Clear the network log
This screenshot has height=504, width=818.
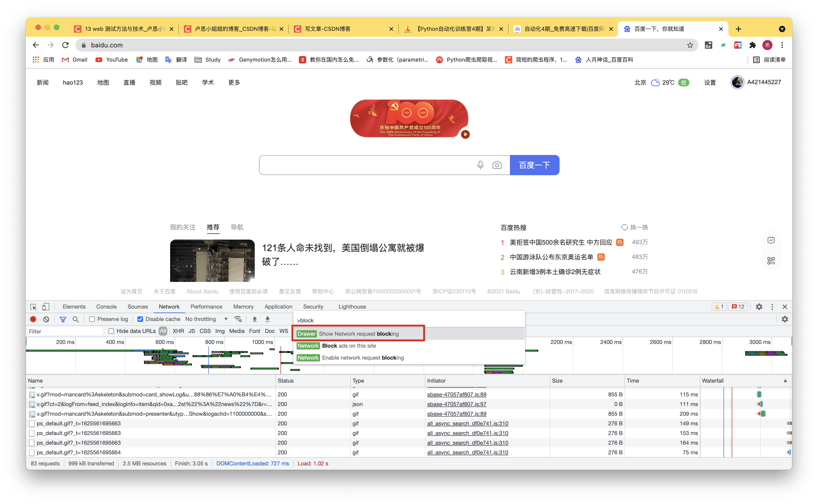[46, 319]
